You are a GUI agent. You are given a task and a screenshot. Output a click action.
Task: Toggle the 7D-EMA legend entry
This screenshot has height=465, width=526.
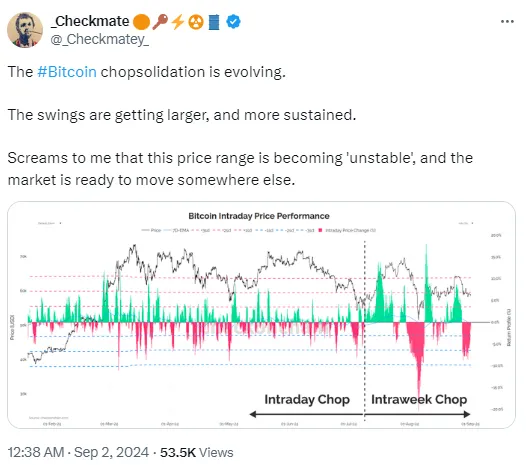pyautogui.click(x=176, y=230)
